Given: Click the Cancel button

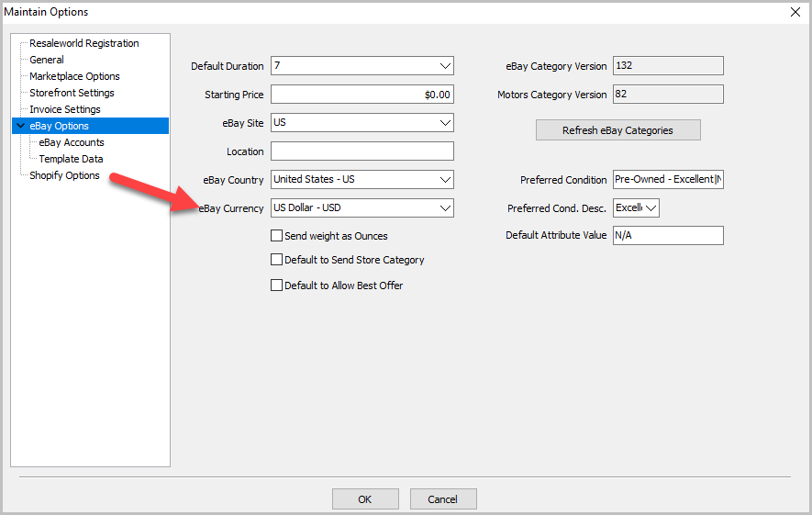Looking at the screenshot, I should [x=443, y=499].
